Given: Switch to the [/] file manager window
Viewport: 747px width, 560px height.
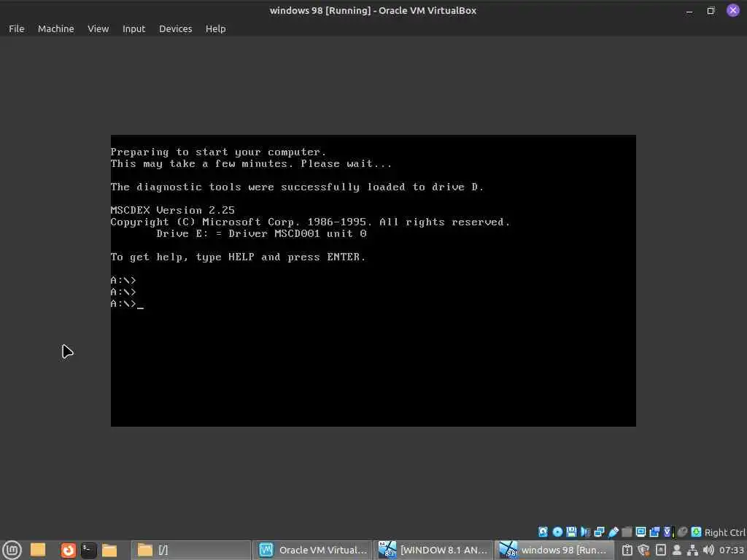Looking at the screenshot, I should coord(191,550).
